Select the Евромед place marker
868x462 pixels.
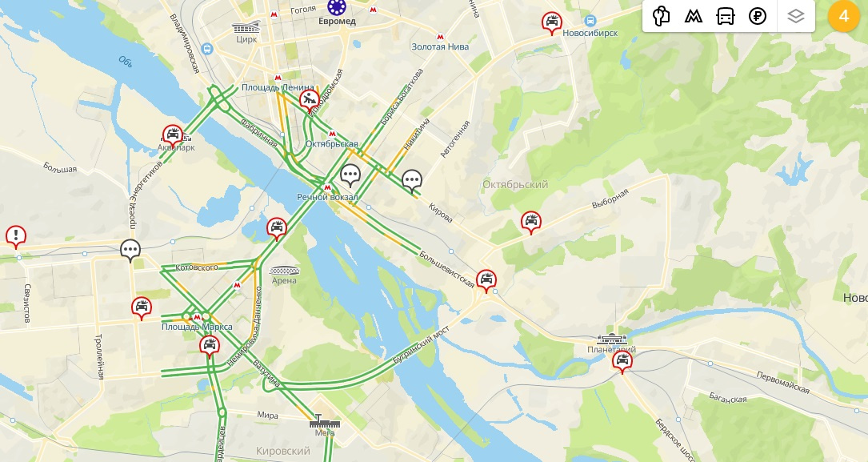pos(336,7)
